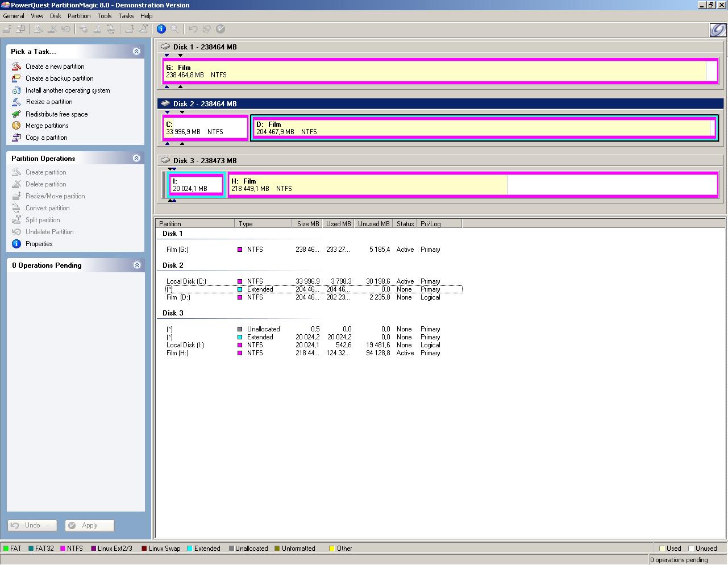Click the Resize/Move partition toolbar icon
Screen dimensions: 728x565
tap(7, 29)
